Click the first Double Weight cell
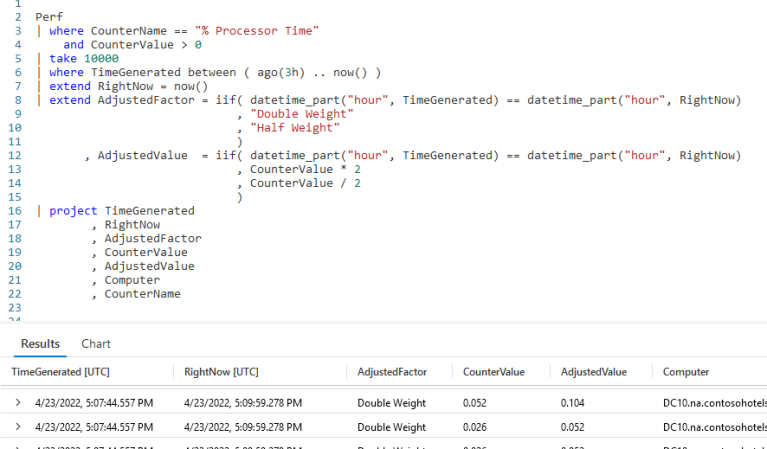The image size is (767, 449). (x=391, y=403)
